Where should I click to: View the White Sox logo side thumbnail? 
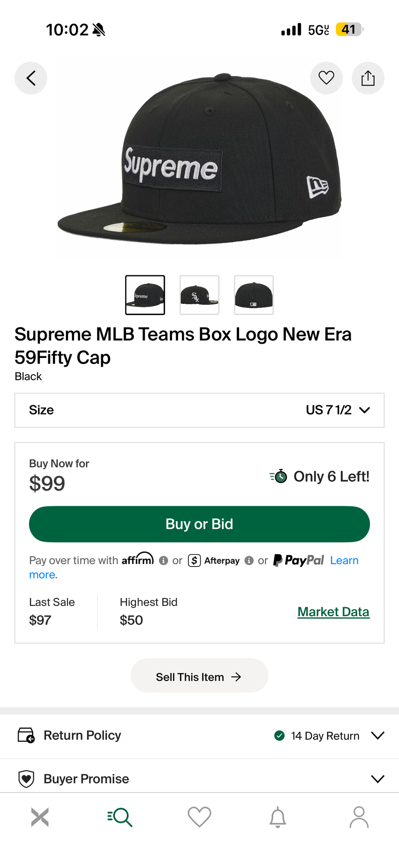coord(199,295)
